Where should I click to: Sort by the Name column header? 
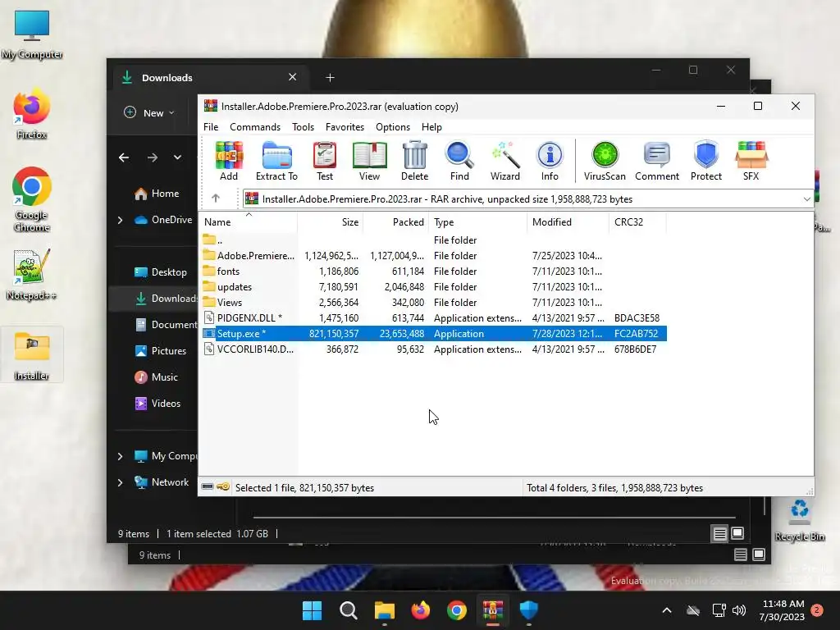pos(249,221)
